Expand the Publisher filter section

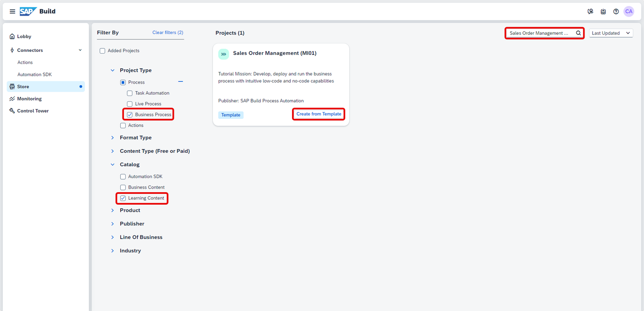113,224
